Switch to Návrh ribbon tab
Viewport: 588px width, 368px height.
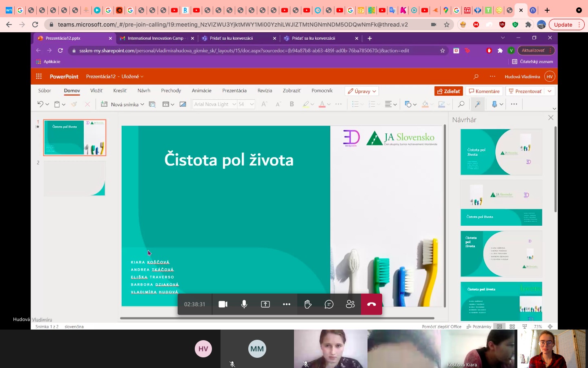click(144, 91)
